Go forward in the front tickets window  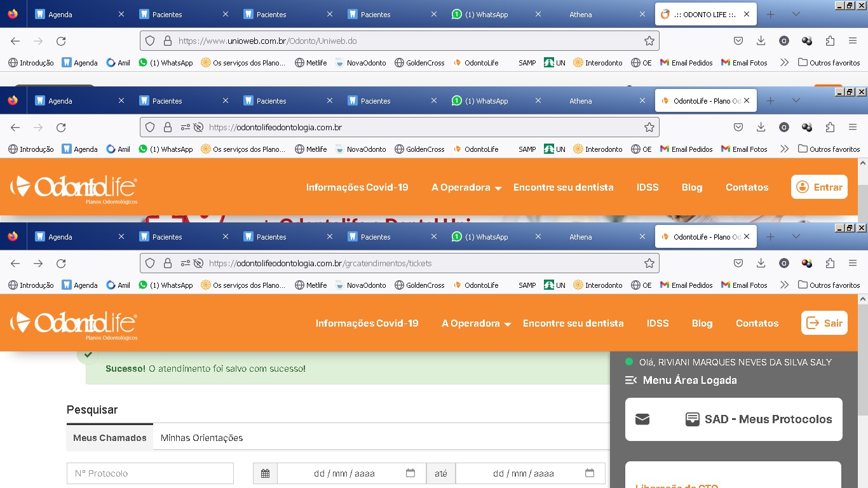38,263
